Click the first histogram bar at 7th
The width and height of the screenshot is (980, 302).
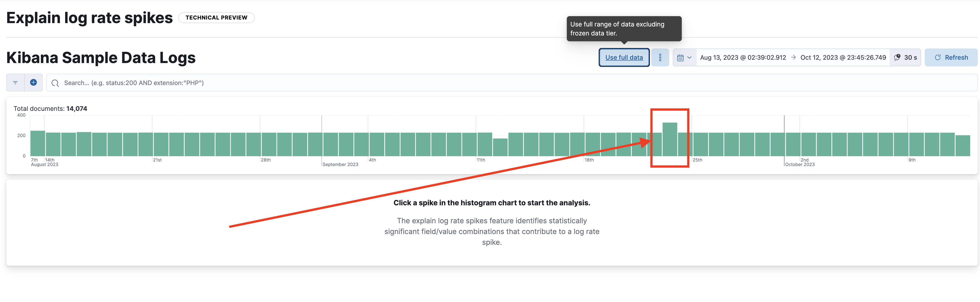(38, 143)
